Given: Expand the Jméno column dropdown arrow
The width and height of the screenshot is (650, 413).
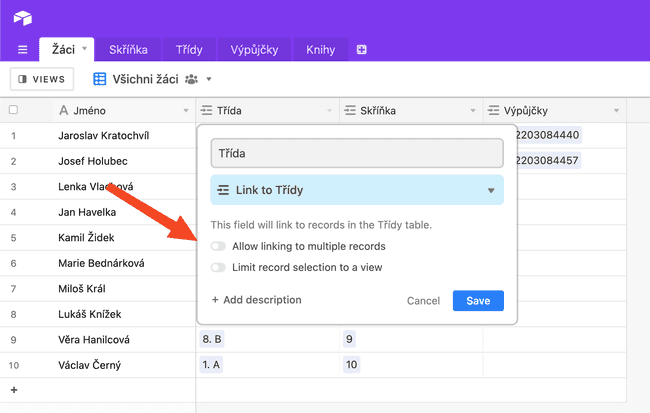Looking at the screenshot, I should [186, 111].
